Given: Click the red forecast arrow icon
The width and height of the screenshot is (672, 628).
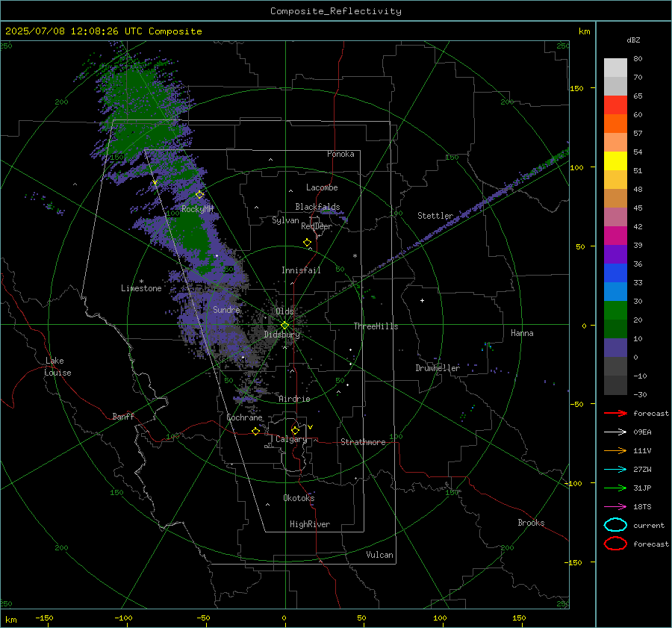Looking at the screenshot, I should pos(615,413).
